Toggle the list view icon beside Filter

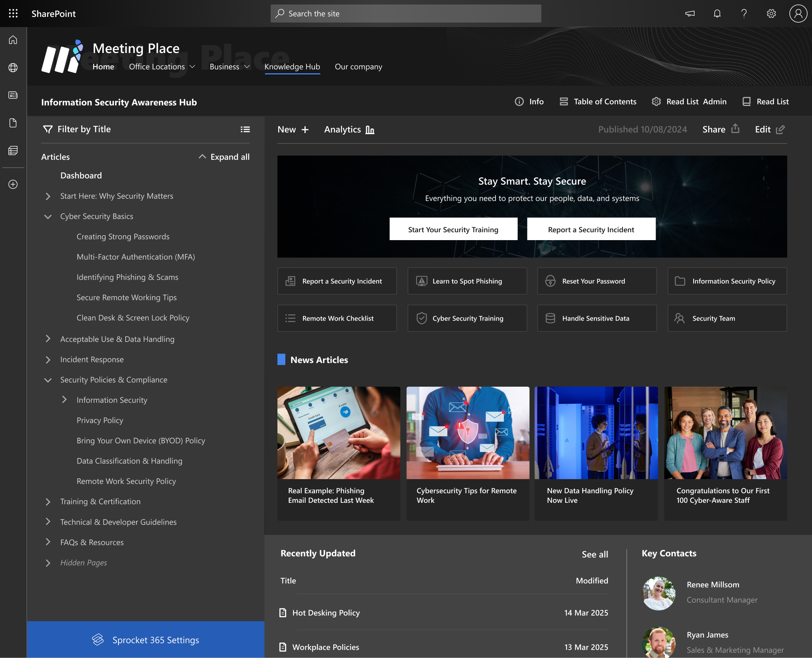[x=245, y=129]
